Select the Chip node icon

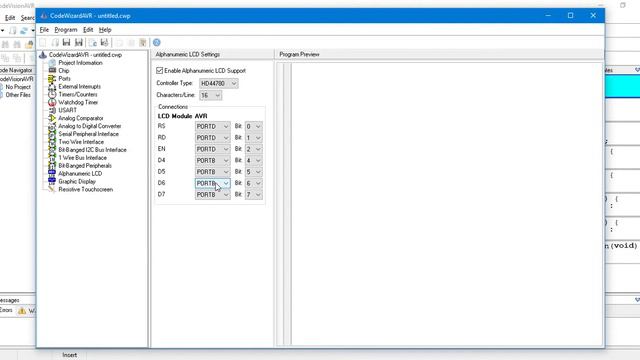tap(52, 71)
